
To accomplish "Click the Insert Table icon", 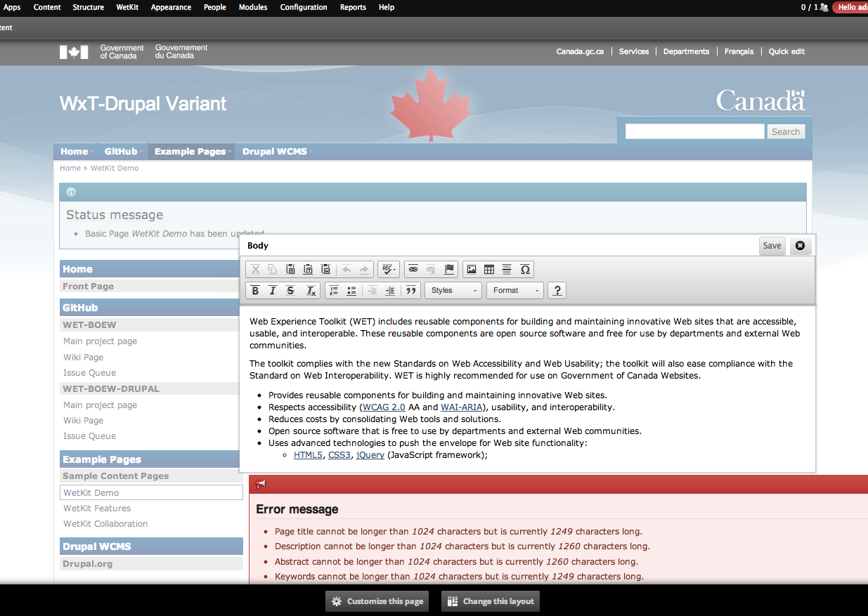I will (489, 269).
